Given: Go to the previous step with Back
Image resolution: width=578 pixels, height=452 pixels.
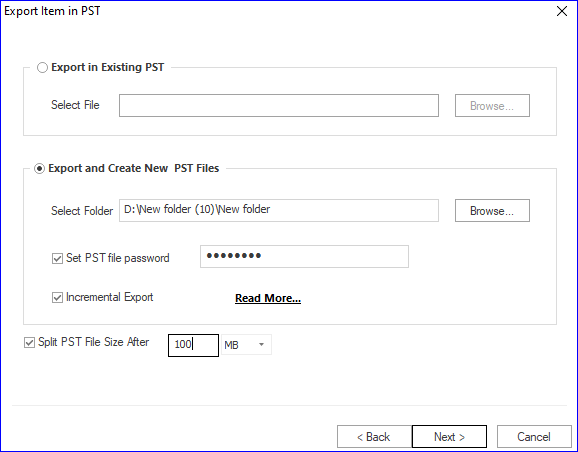Looking at the screenshot, I should click(374, 437).
